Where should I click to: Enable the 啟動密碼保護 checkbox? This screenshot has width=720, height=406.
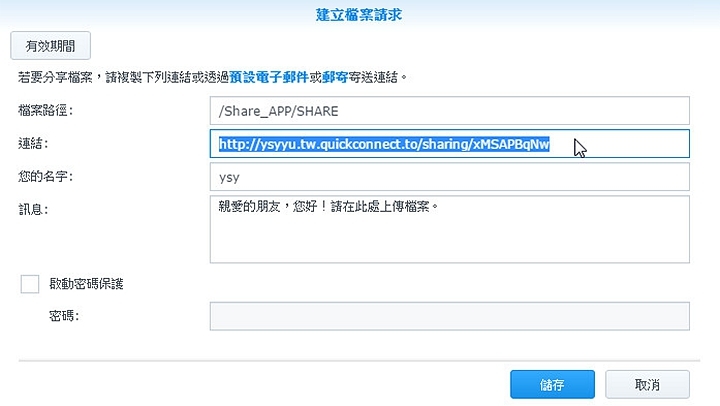30,284
